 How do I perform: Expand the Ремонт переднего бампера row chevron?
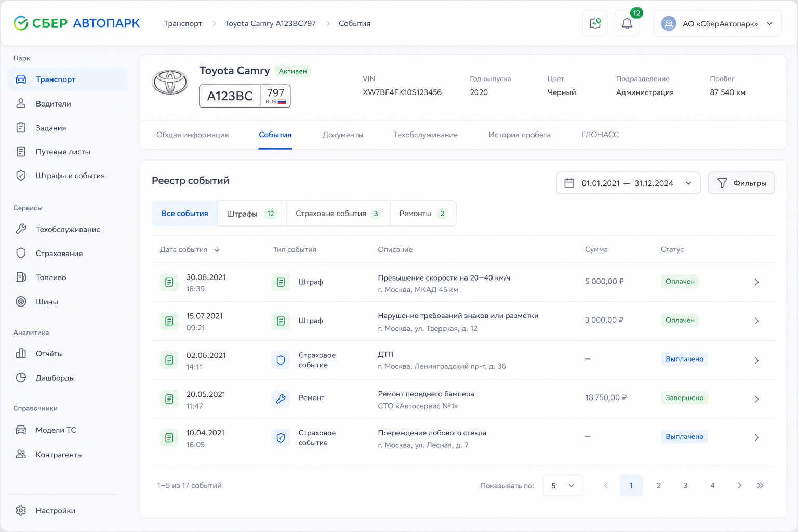(x=756, y=399)
